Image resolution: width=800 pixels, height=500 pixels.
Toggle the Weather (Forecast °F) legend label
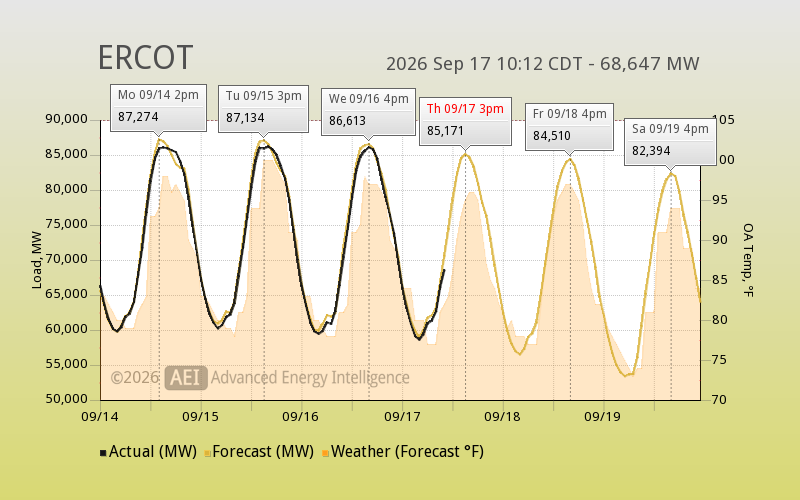tap(407, 452)
